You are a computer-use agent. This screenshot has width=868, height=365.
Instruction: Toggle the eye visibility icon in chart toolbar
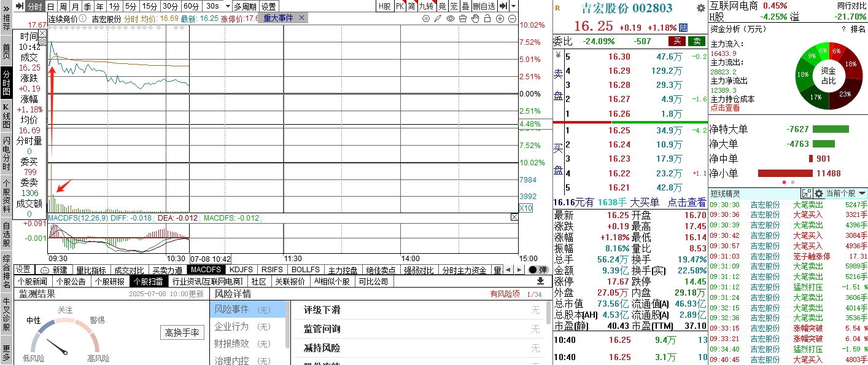[451, 18]
